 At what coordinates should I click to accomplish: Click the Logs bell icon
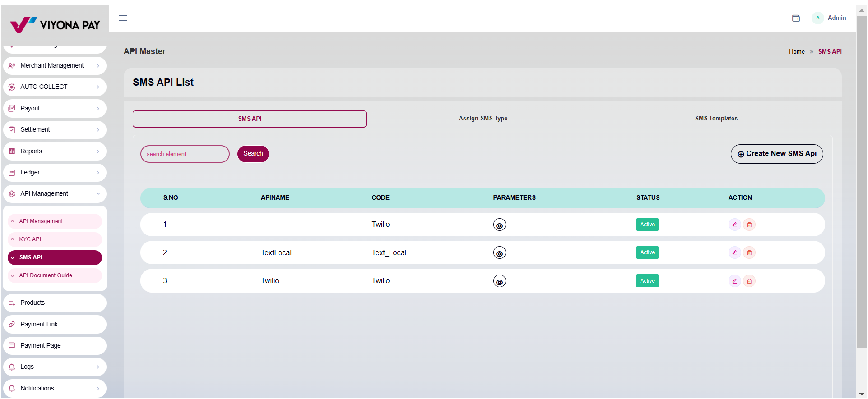click(12, 367)
